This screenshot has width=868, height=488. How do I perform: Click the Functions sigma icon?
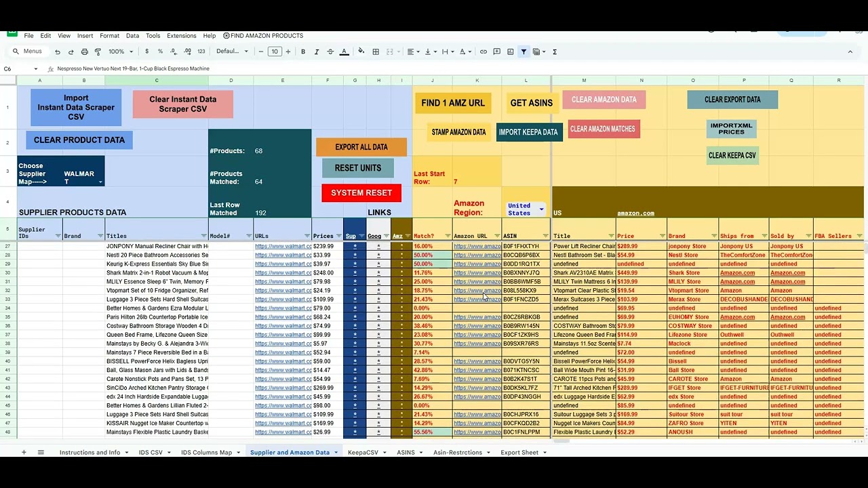[x=555, y=52]
